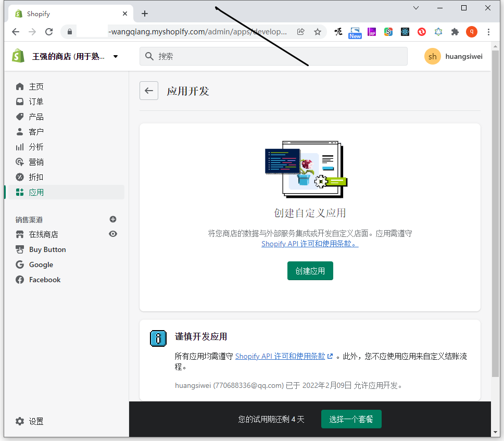The width and height of the screenshot is (504, 441).
Task: Click the 应用 apps grid icon
Action: pos(20,192)
